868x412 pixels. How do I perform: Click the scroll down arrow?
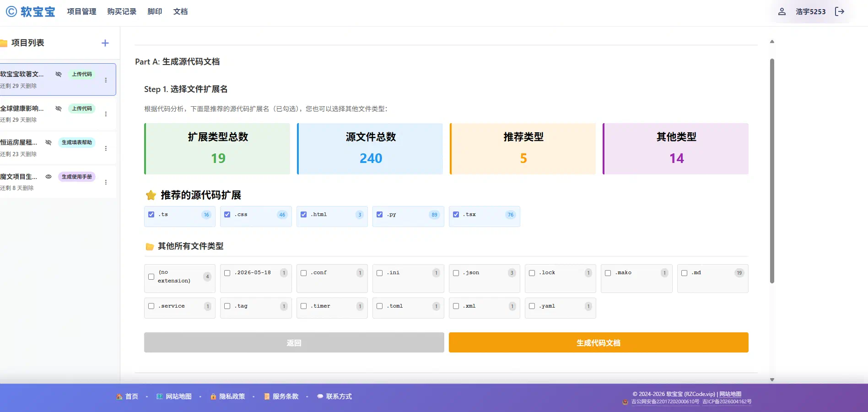click(x=772, y=379)
